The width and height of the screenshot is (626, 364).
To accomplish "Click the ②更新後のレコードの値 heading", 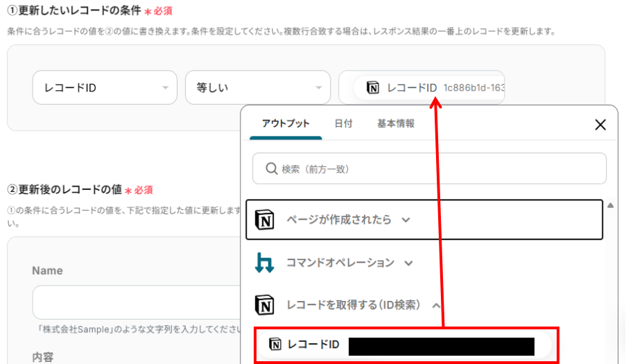I will point(64,189).
